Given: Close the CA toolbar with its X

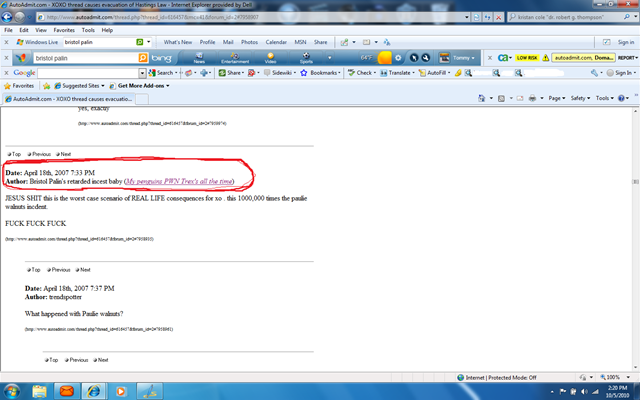Looking at the screenshot, I should (x=490, y=58).
